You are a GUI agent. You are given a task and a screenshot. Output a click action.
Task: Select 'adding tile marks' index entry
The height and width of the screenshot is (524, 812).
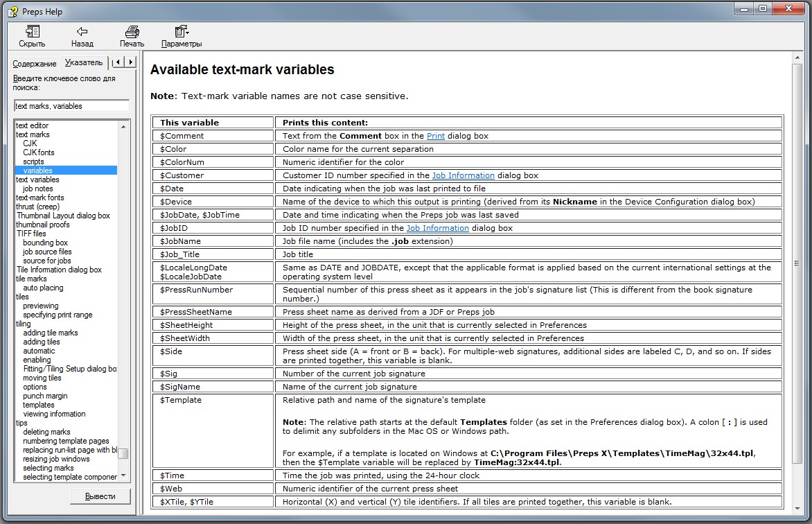pyautogui.click(x=51, y=333)
